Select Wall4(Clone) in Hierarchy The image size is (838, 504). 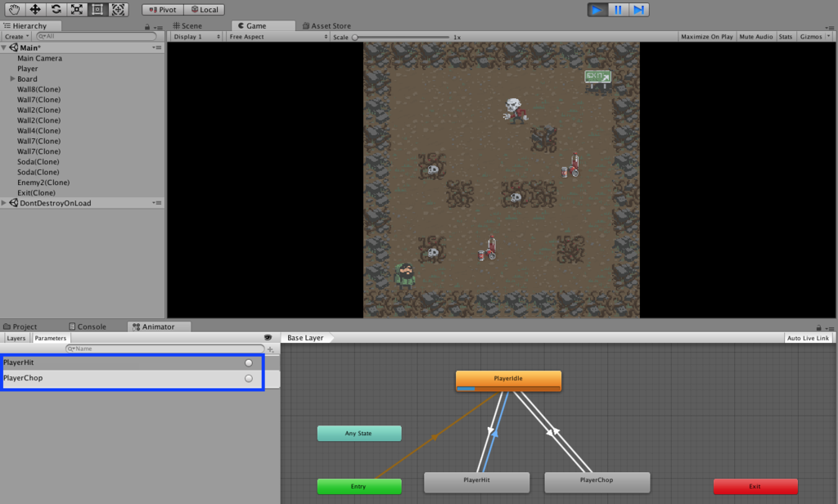coord(38,130)
